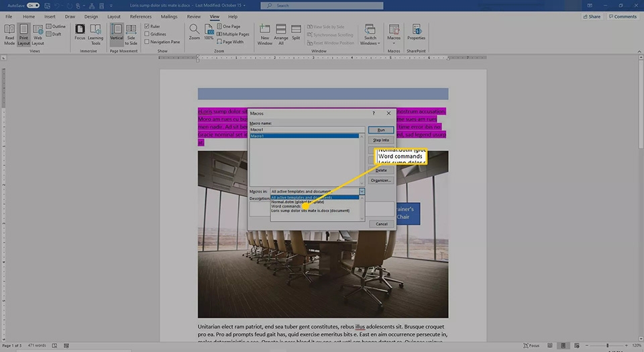
Task: Open the Organizer... button
Action: 381,181
